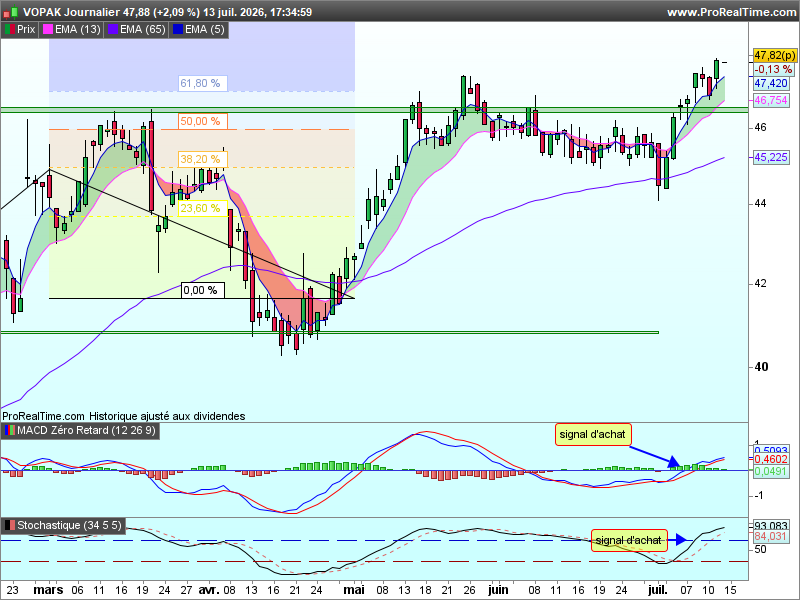Click the avr. label on time axis
800x600 pixels.
pyautogui.click(x=209, y=590)
